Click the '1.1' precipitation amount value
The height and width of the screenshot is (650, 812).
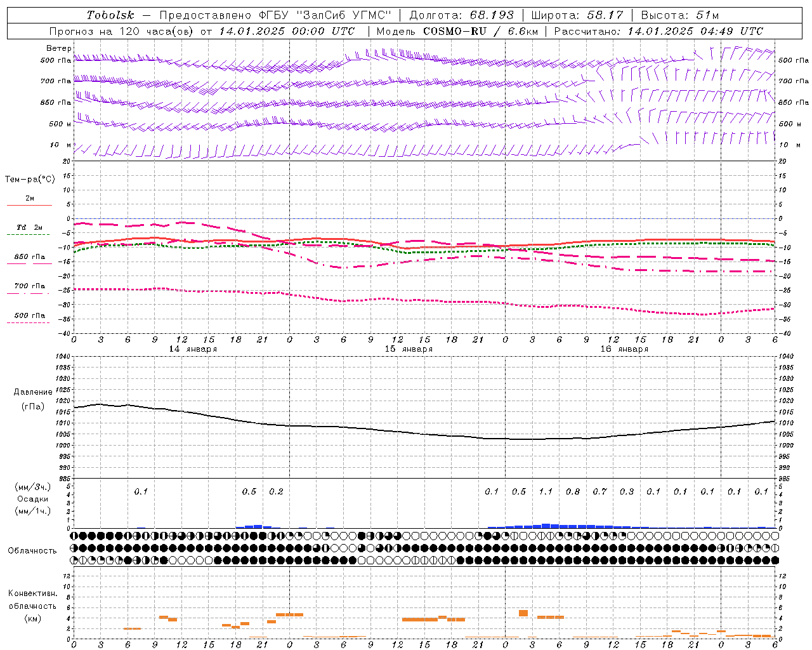pos(546,491)
